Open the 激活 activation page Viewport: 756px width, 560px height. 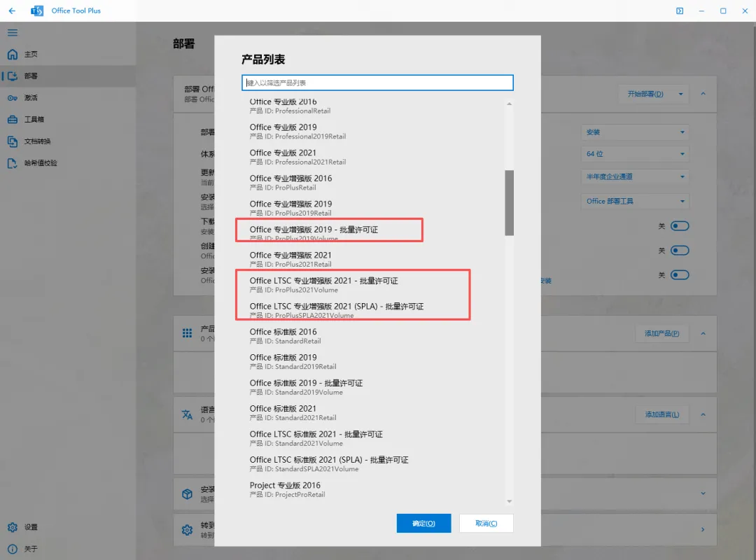pos(68,98)
